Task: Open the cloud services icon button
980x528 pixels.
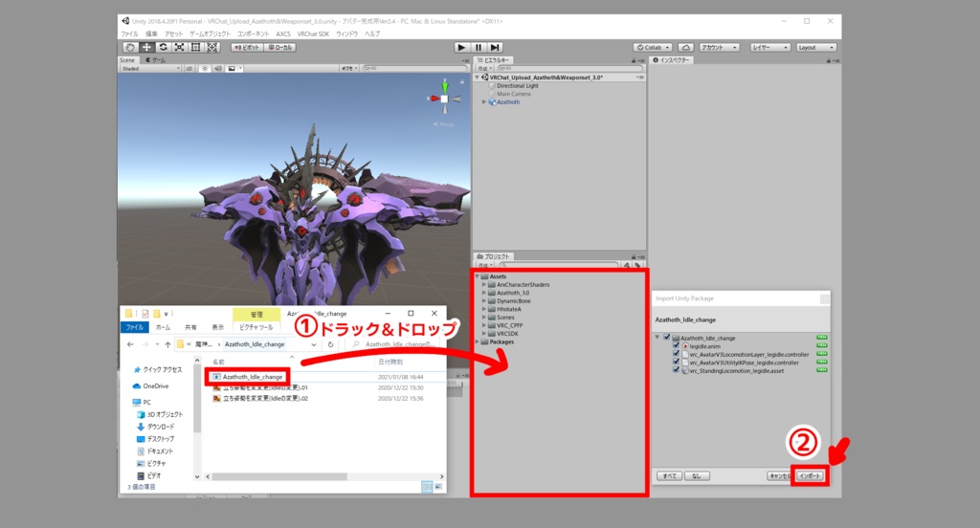Action: 685,48
